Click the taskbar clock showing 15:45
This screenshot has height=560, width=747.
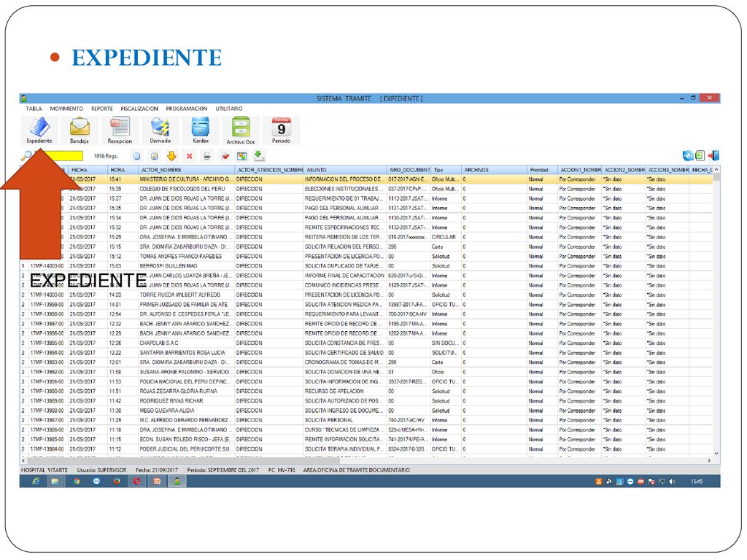pyautogui.click(x=697, y=481)
